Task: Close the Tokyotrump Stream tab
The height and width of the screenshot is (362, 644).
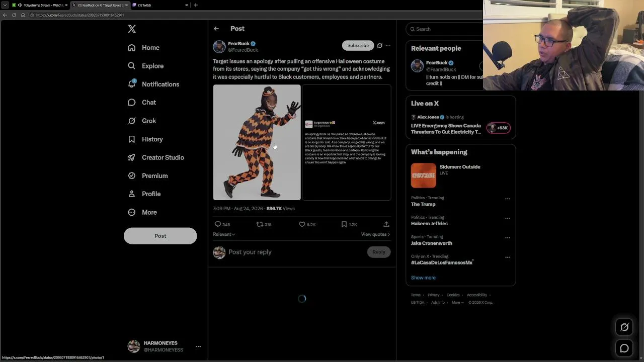Action: (x=66, y=5)
